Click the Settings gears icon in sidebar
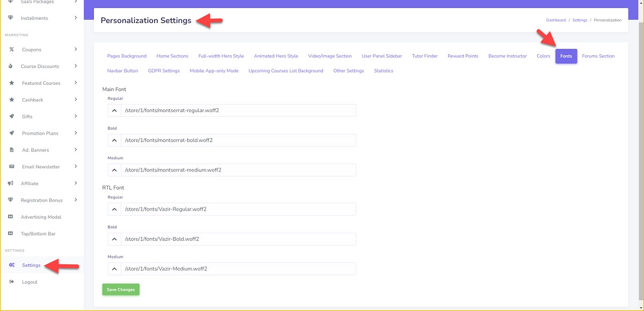 coord(11,265)
